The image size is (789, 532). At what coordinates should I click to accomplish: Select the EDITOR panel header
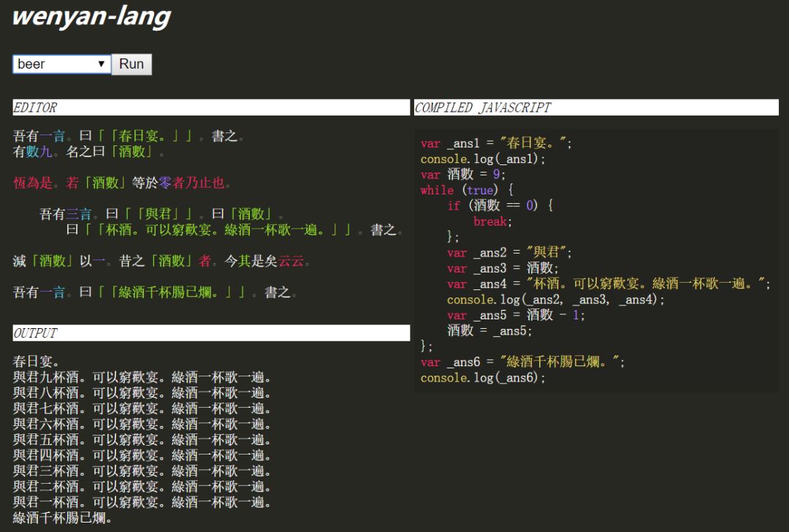[211, 107]
